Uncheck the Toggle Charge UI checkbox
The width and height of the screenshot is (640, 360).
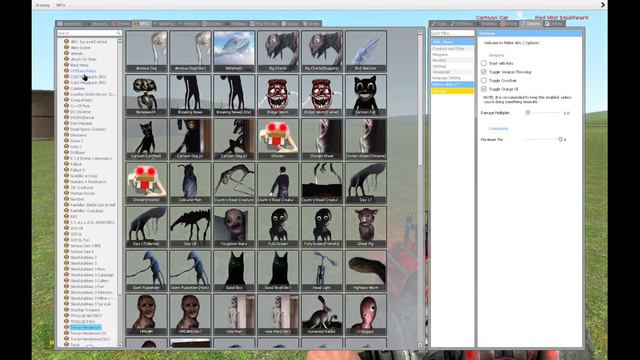pos(484,89)
